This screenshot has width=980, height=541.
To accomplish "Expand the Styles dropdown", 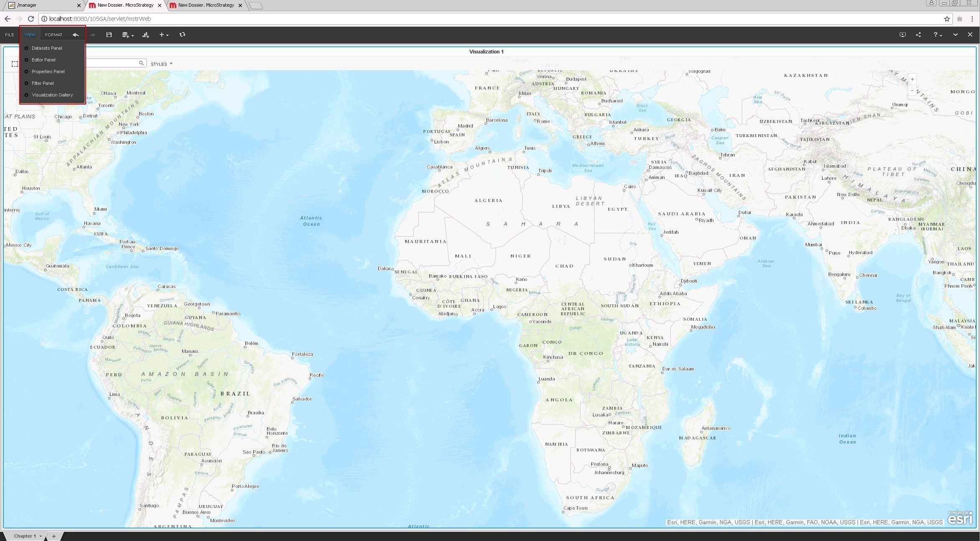I will coord(161,64).
